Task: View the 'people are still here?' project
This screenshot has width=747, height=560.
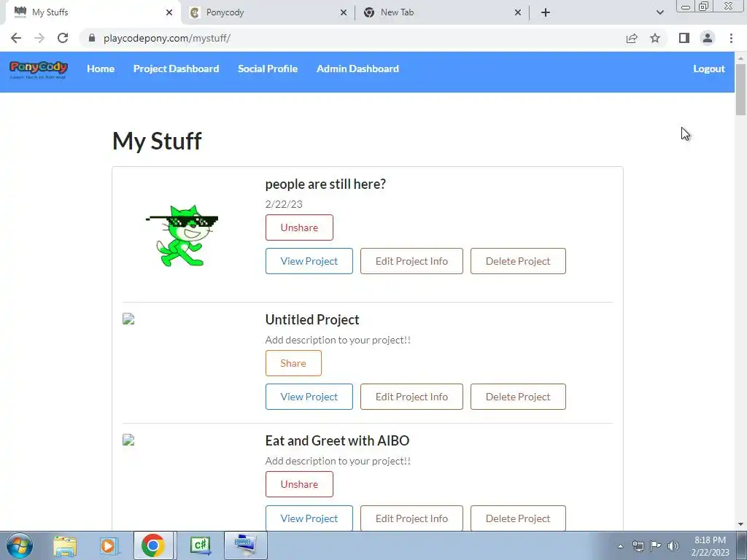Action: (309, 261)
